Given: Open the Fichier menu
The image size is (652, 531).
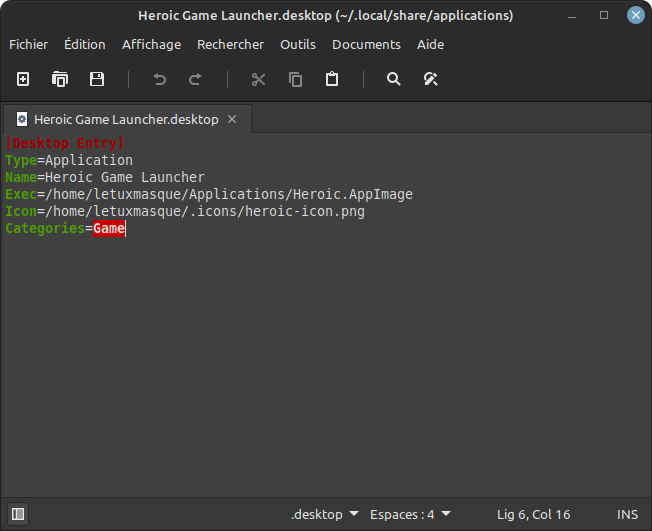Looking at the screenshot, I should (28, 44).
